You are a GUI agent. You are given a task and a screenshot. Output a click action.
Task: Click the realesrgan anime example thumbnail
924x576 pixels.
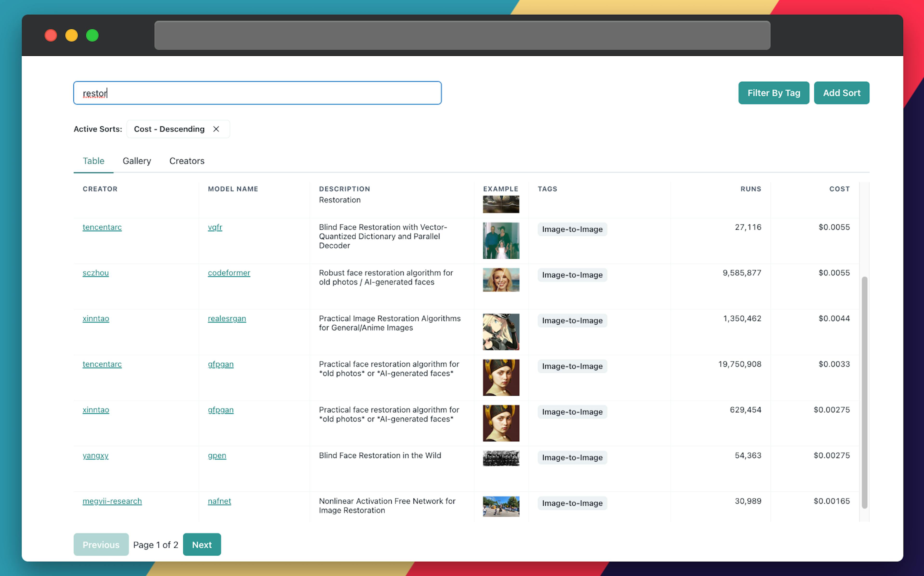[x=501, y=332]
